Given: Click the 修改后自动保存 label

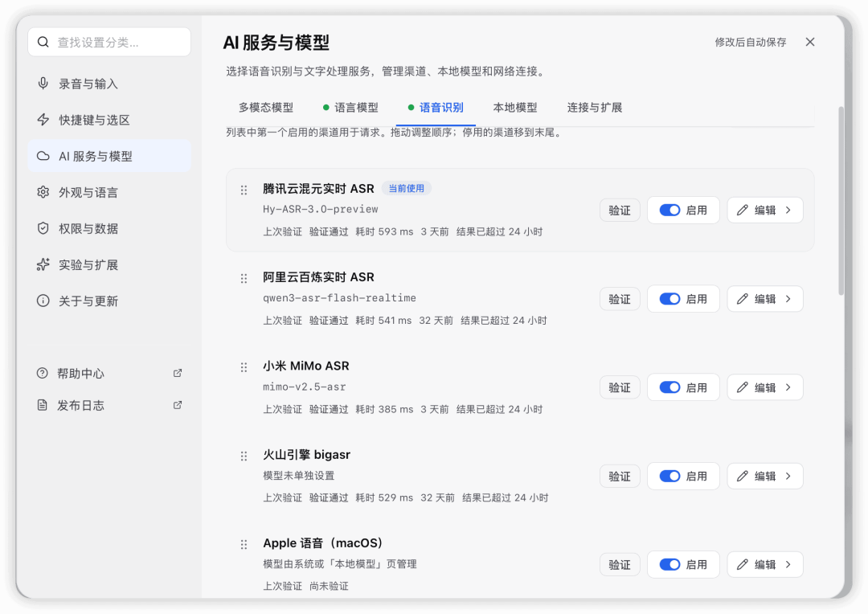Looking at the screenshot, I should [x=750, y=42].
